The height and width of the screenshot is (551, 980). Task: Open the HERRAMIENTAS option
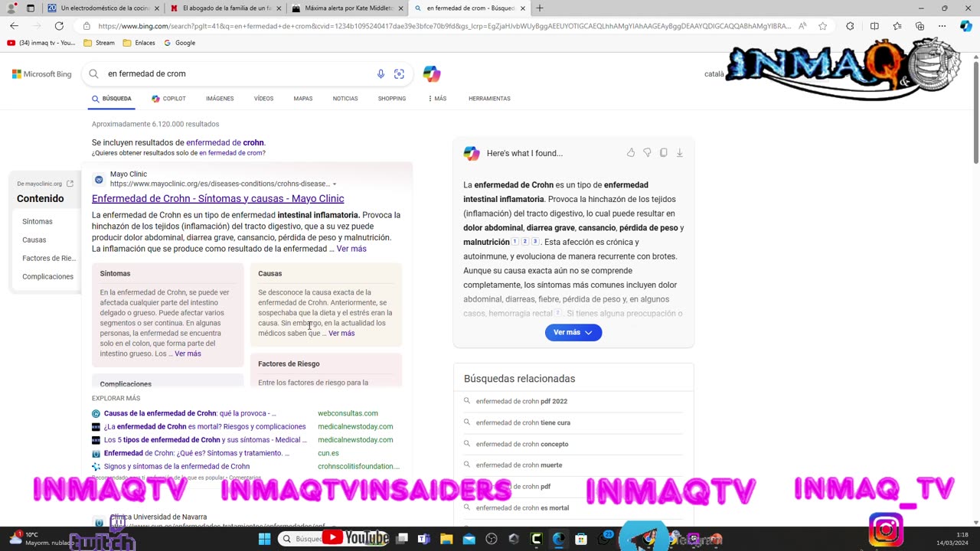[489, 99]
